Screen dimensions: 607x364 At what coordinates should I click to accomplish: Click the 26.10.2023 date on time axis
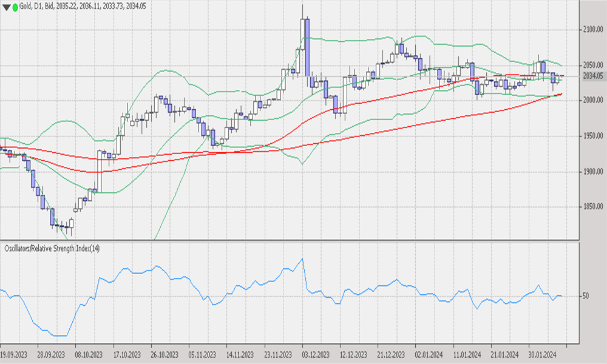[164, 354]
